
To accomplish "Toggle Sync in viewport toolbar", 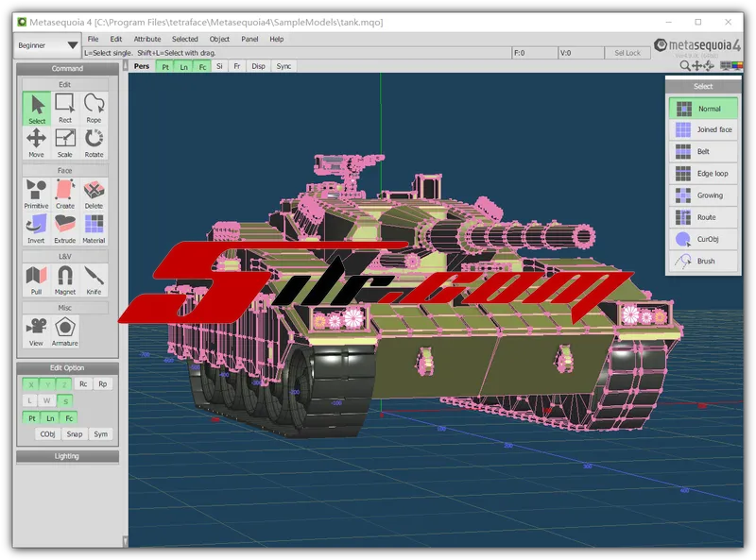I will pyautogui.click(x=283, y=66).
